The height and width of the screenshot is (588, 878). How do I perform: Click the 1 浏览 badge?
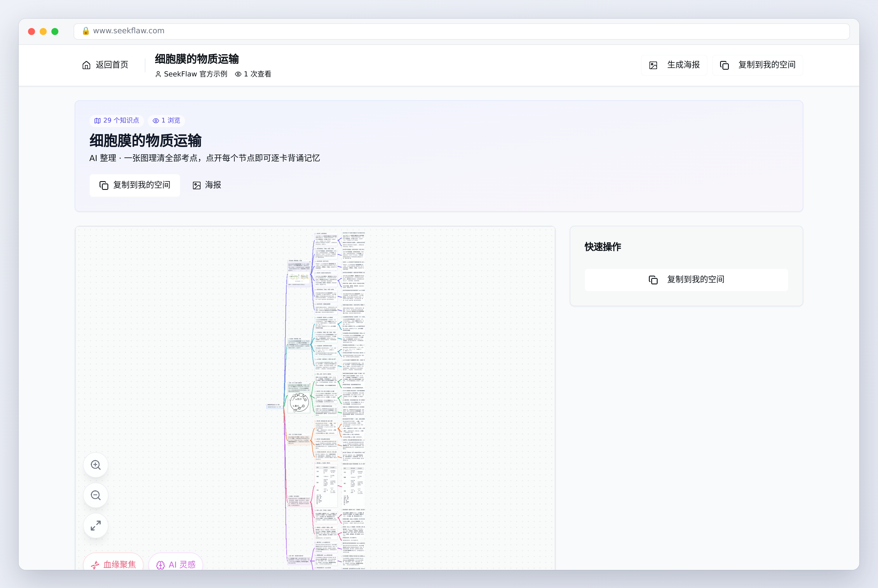(x=166, y=120)
